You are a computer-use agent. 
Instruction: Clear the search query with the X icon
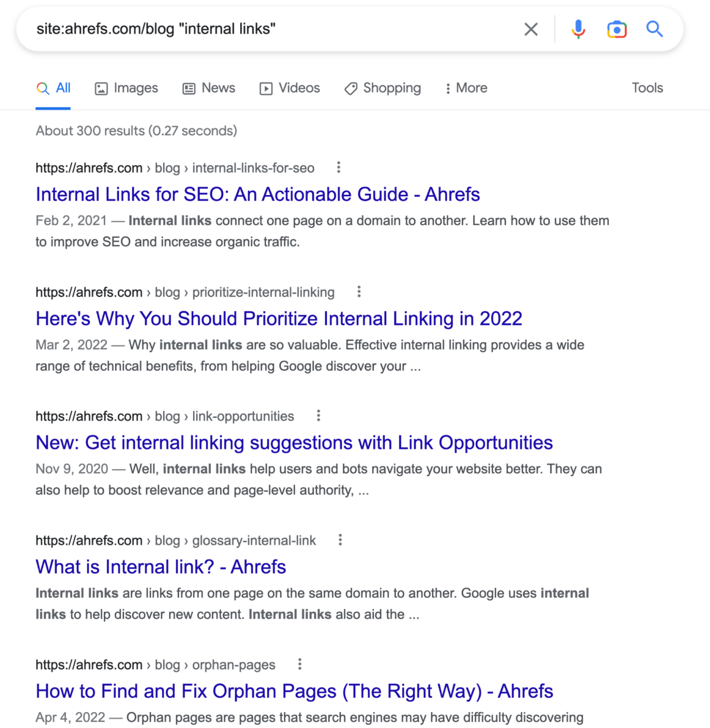tap(531, 29)
